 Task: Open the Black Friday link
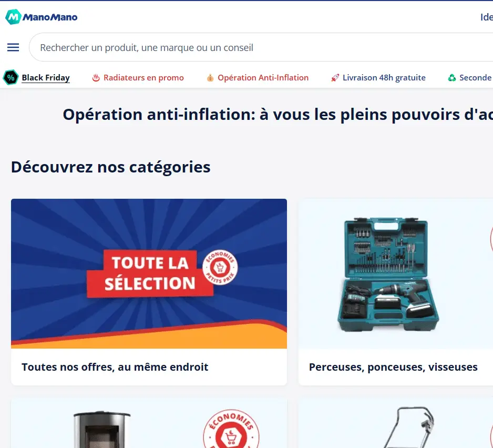46,78
